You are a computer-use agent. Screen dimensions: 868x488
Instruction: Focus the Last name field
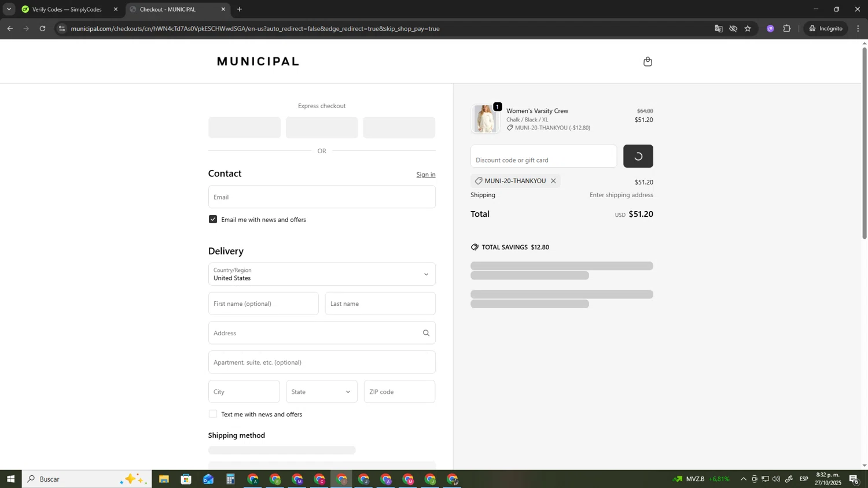[x=380, y=304]
